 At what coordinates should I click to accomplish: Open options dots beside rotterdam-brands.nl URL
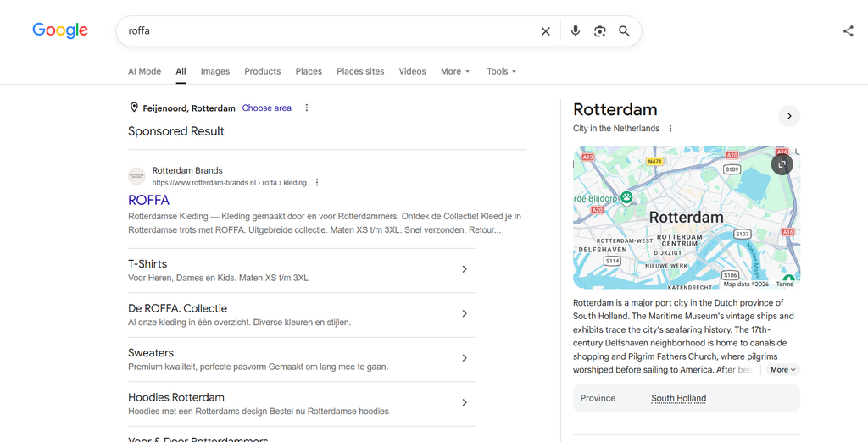(x=317, y=183)
